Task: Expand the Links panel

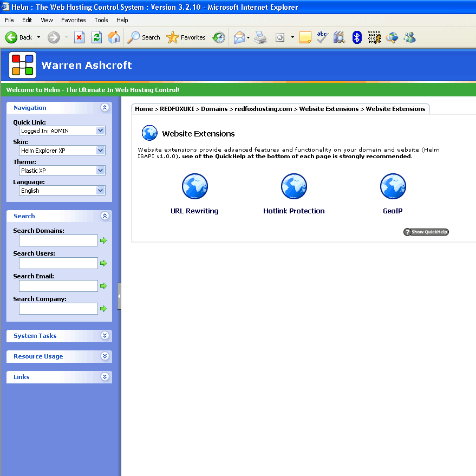Action: tap(105, 377)
